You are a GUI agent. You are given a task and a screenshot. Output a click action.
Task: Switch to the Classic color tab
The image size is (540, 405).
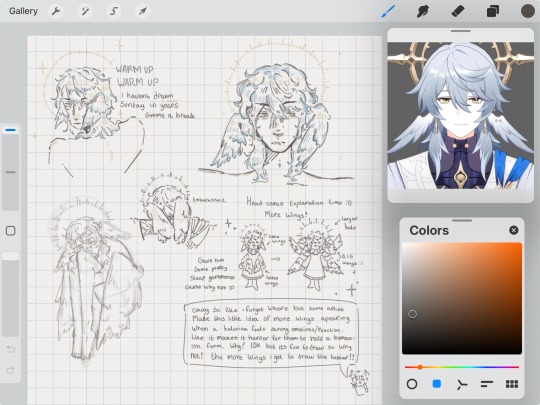pos(437,384)
